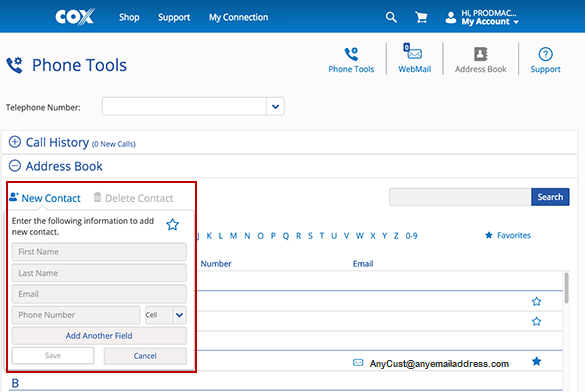Click the Cox logo

tap(75, 17)
